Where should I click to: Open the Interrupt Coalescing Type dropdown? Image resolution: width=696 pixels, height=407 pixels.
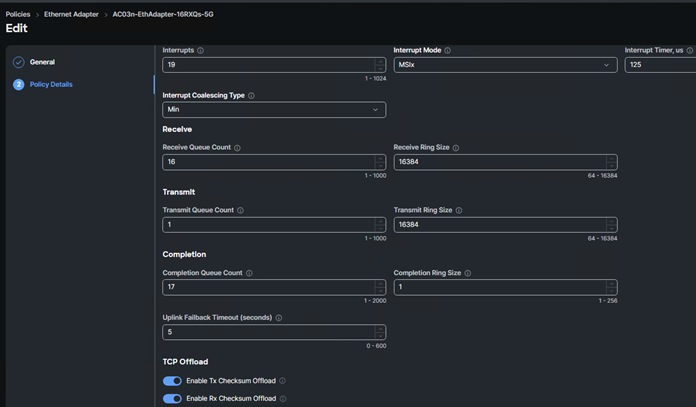274,110
